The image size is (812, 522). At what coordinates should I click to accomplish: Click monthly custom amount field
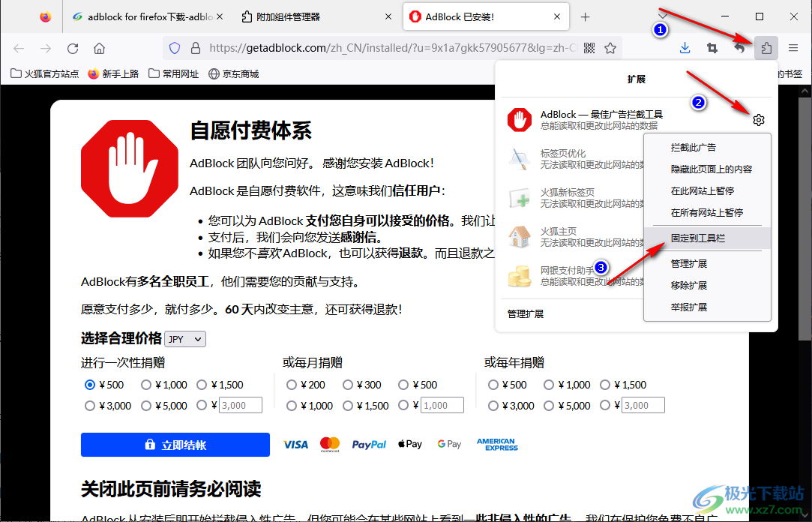click(443, 406)
